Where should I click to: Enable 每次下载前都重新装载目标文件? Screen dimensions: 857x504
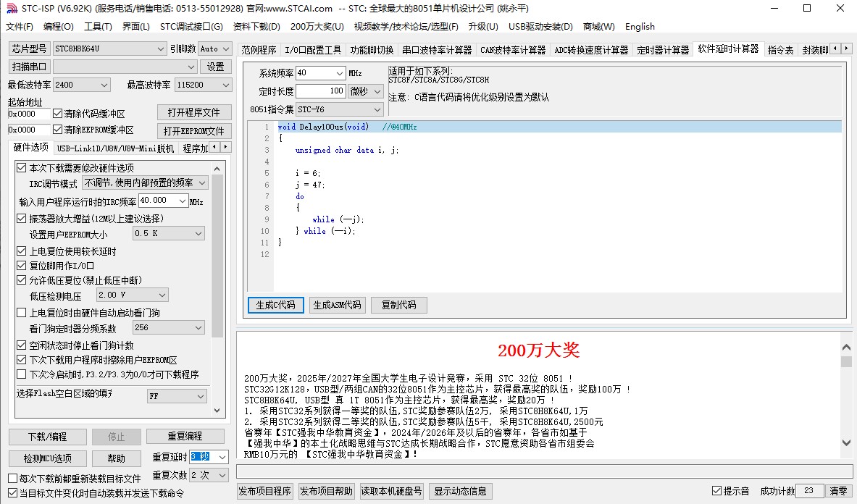tap(12, 479)
